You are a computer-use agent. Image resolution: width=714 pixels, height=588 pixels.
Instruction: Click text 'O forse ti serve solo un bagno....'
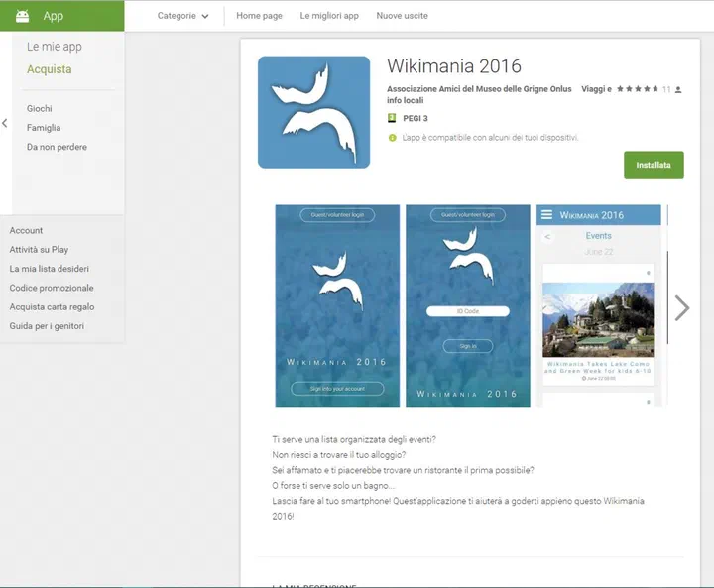333,486
